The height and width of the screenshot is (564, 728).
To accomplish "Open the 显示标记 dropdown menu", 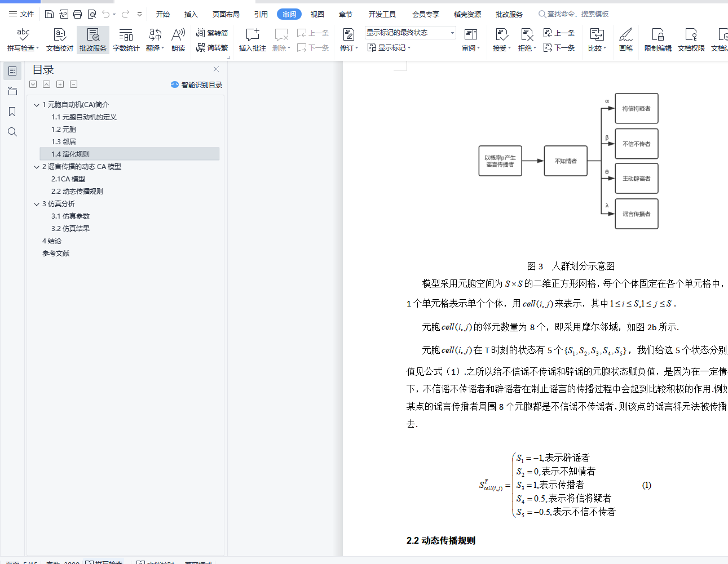I will coord(389,48).
